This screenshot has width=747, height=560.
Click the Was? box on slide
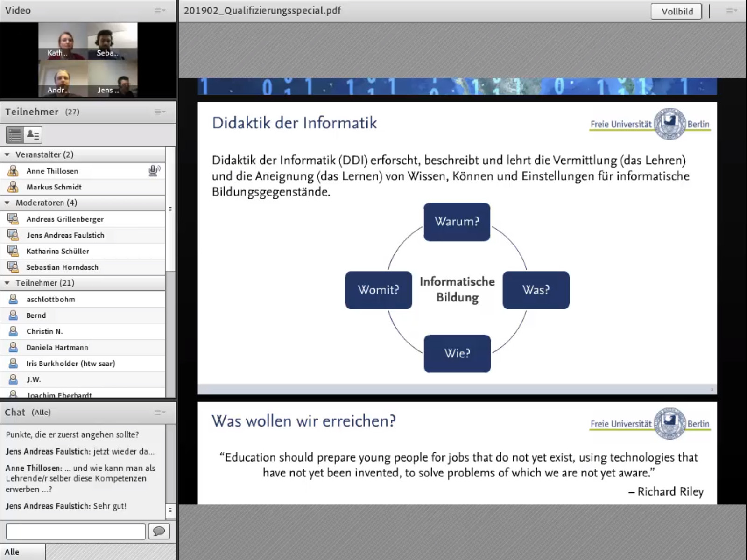coord(536,290)
